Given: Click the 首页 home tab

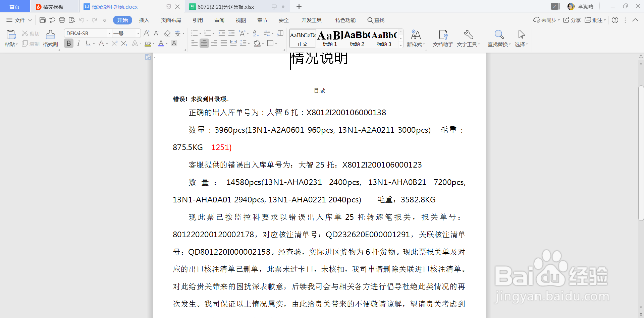Looking at the screenshot, I should tap(14, 7).
